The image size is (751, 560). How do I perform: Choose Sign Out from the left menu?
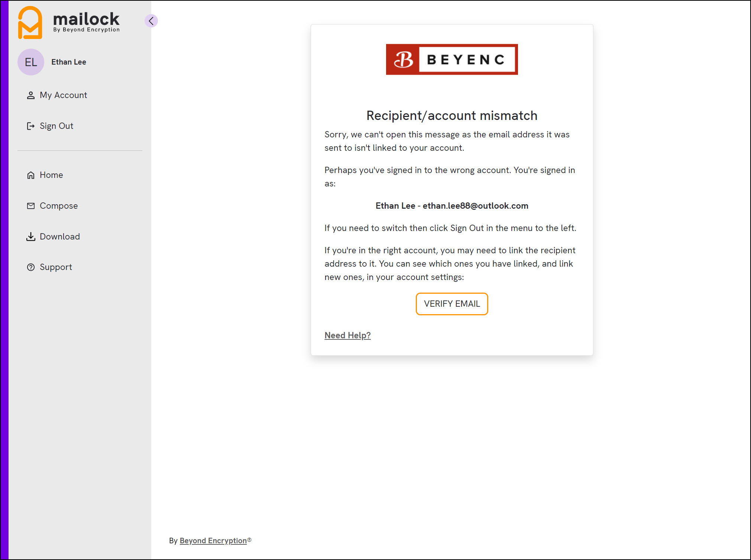56,126
